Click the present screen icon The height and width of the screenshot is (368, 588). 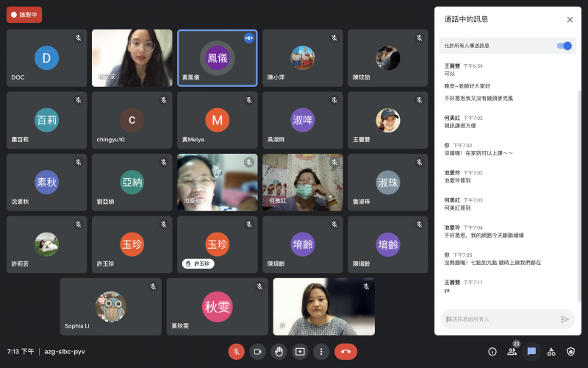pyautogui.click(x=300, y=352)
